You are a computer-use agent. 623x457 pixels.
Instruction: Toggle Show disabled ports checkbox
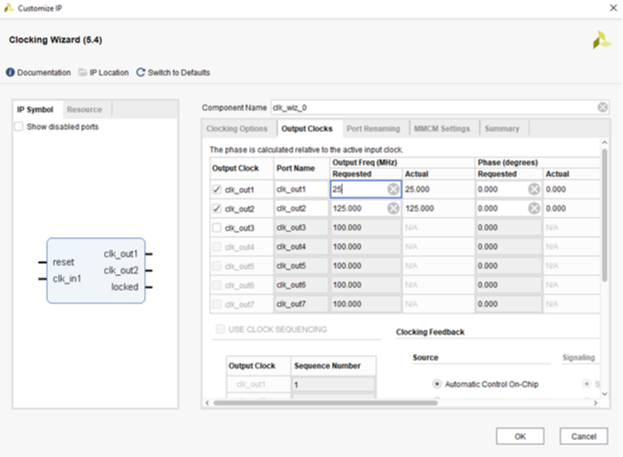(19, 127)
